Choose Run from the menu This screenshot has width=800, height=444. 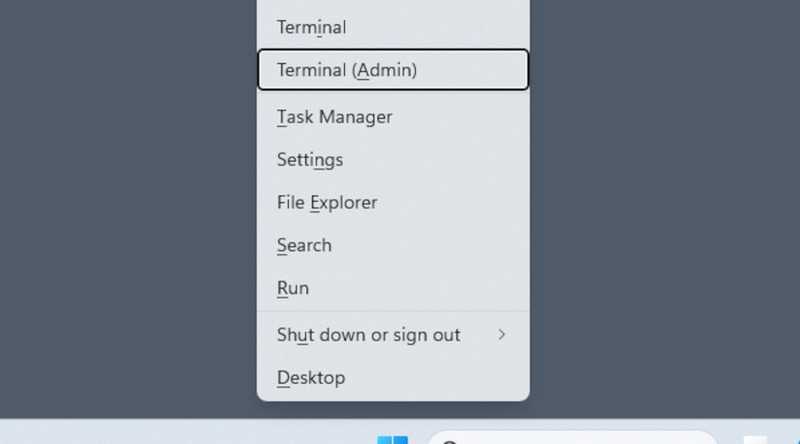click(293, 289)
